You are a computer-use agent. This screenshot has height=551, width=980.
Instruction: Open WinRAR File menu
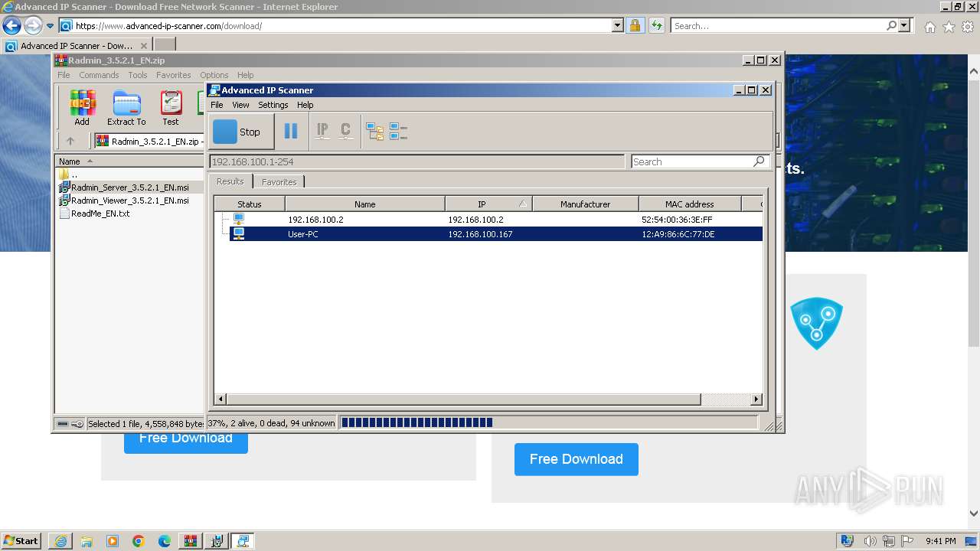(64, 75)
